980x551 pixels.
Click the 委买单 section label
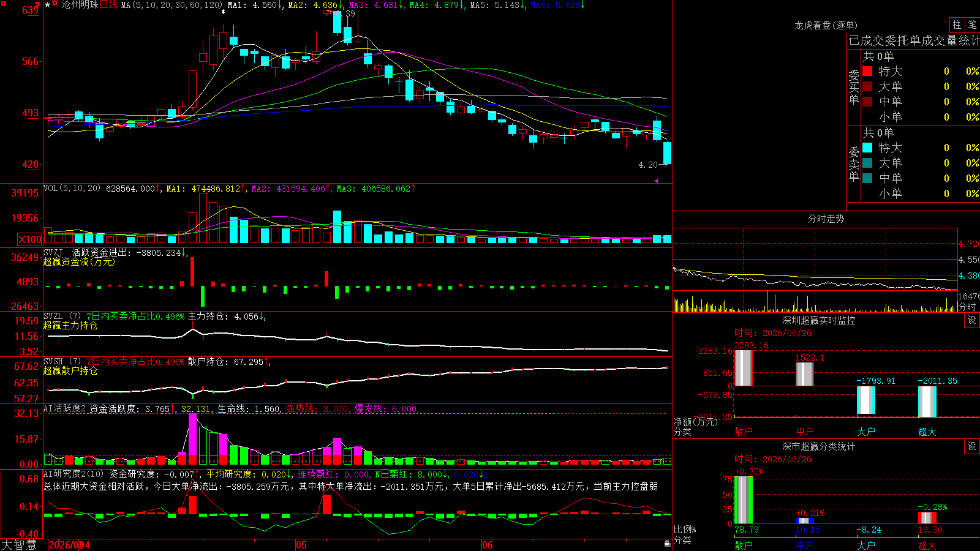pos(854,88)
